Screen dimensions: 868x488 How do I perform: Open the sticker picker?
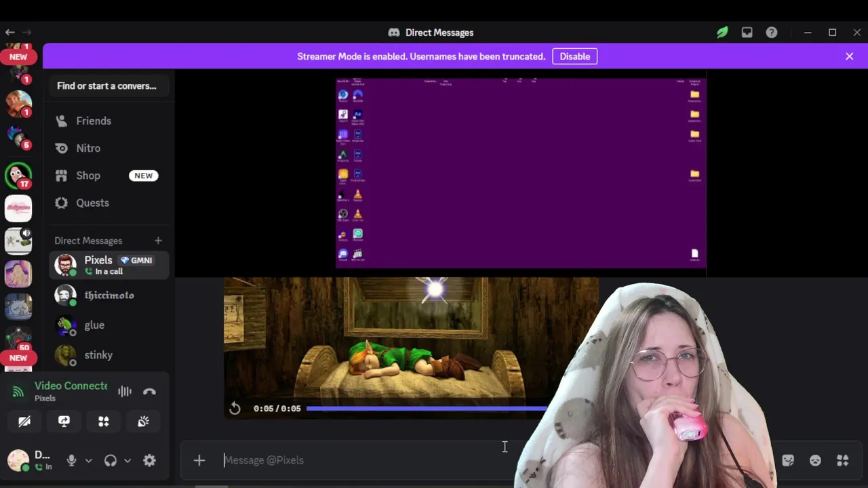(x=788, y=460)
